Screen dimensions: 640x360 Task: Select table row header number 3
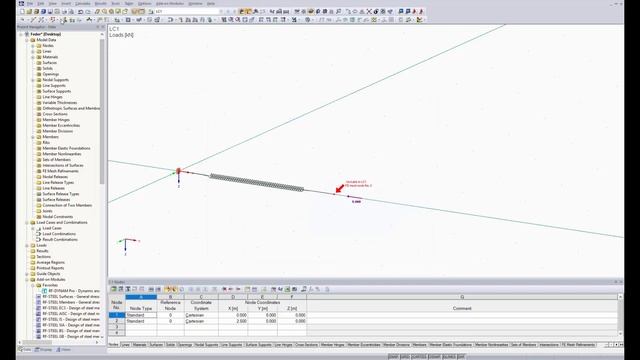117,327
